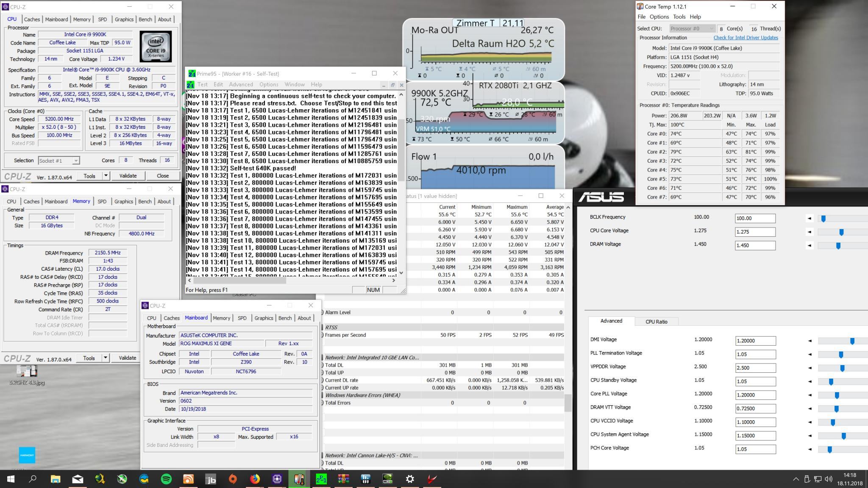
Task: Click the decrease arrow next to BCLK Frequency slider
Action: (810, 219)
